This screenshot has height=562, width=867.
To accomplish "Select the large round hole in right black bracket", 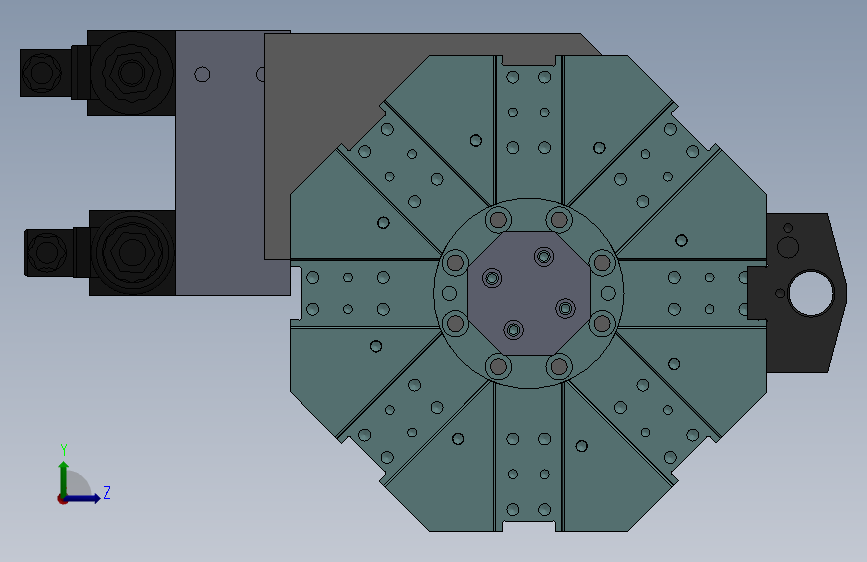I will pyautogui.click(x=811, y=293).
